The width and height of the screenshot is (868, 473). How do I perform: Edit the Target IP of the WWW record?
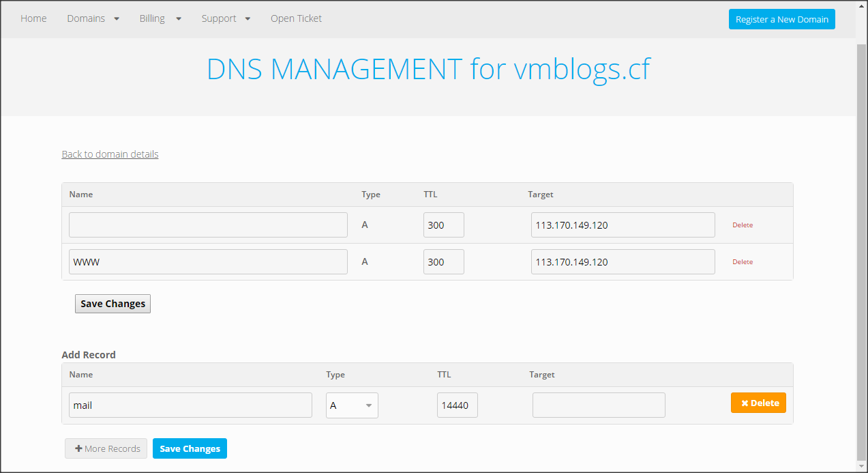[623, 262]
